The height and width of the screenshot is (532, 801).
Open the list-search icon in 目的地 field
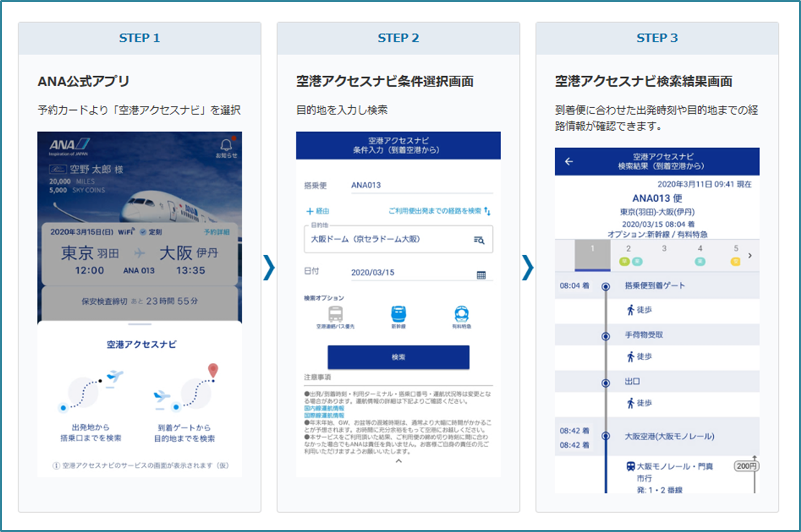(479, 240)
